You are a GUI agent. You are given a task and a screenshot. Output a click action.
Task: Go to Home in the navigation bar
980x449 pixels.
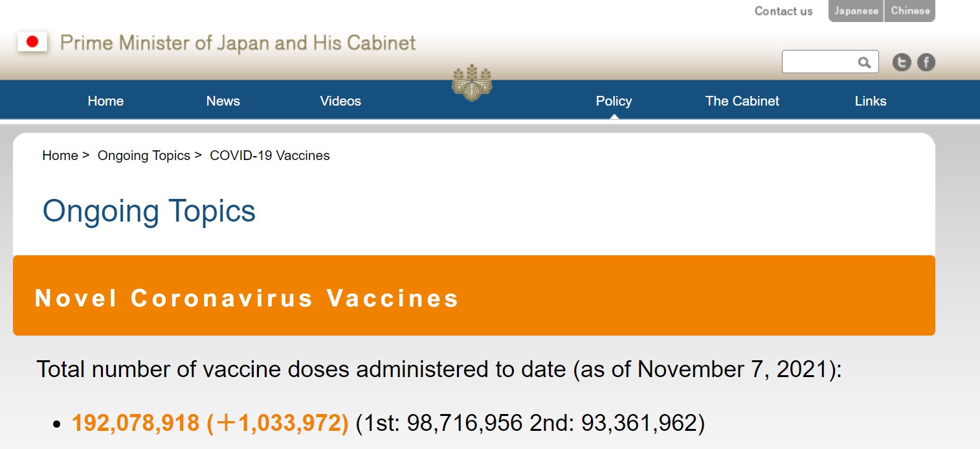(106, 101)
